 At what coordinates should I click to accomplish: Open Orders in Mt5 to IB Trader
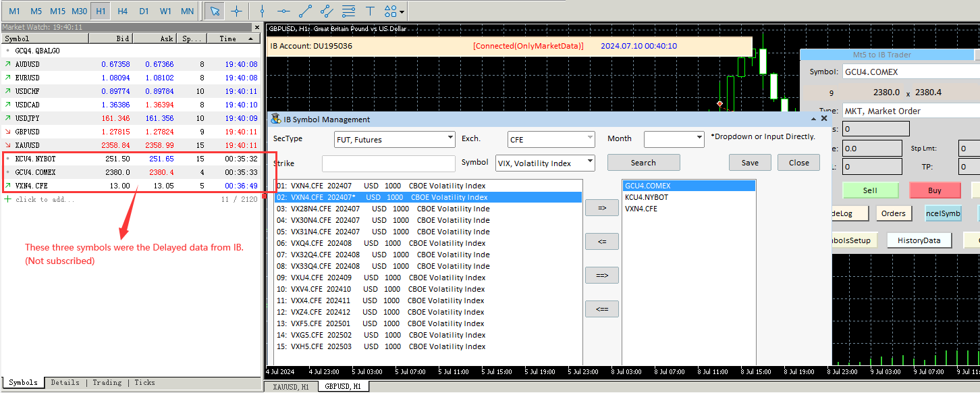[x=893, y=213]
